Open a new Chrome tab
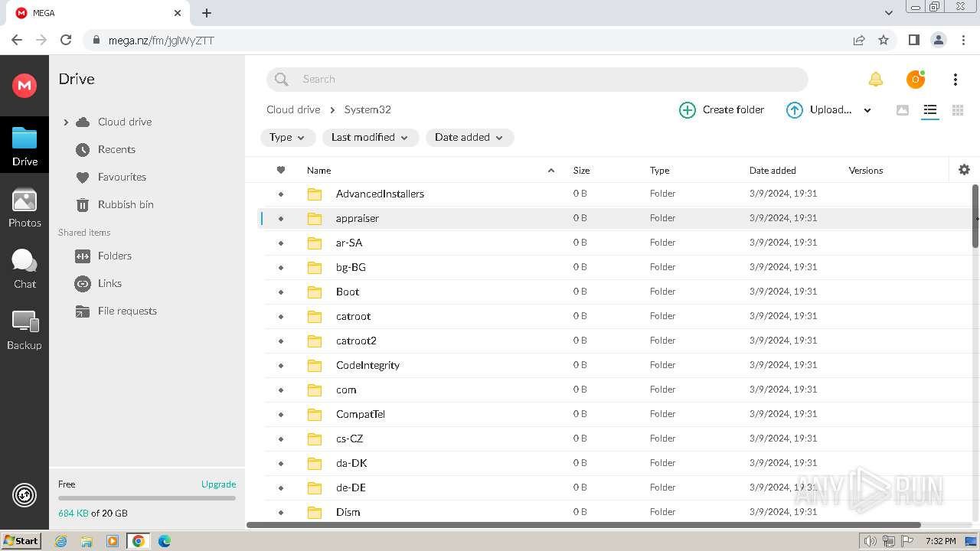This screenshot has width=980, height=551. pos(207,12)
